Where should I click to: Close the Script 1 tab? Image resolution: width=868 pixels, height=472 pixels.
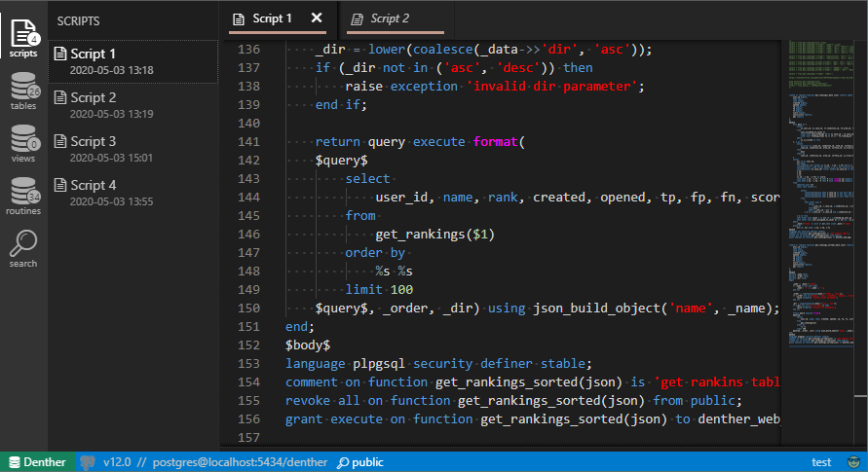(x=317, y=18)
